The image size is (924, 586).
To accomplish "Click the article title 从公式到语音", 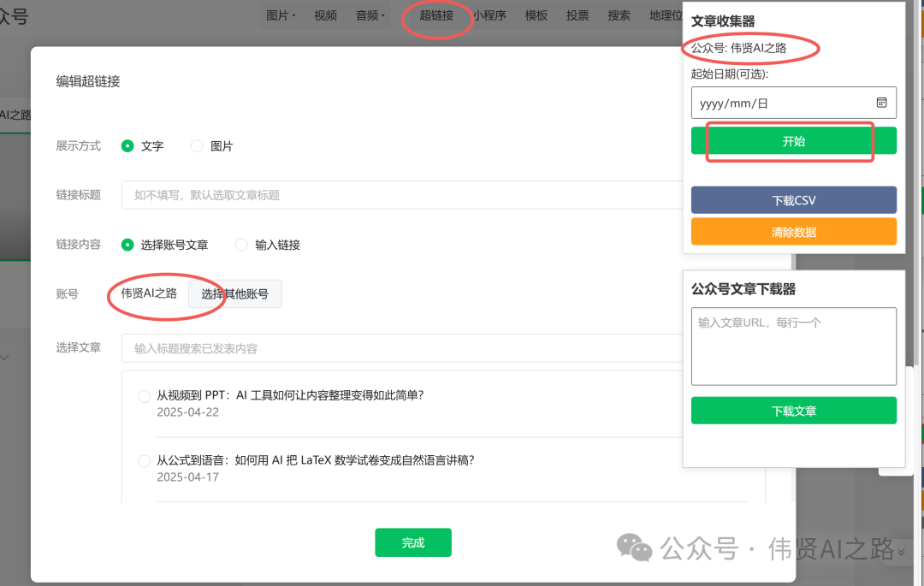I will [x=315, y=460].
